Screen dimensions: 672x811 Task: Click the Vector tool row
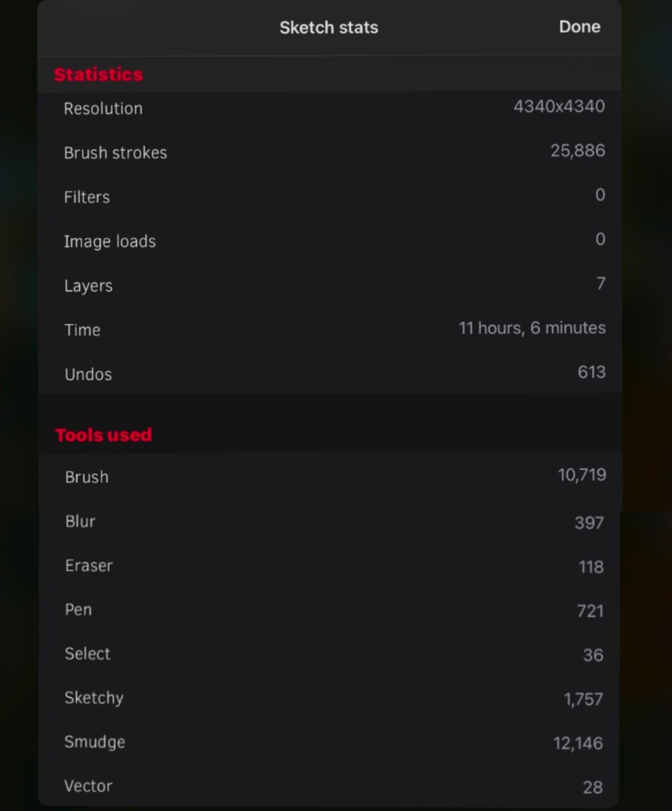point(329,786)
